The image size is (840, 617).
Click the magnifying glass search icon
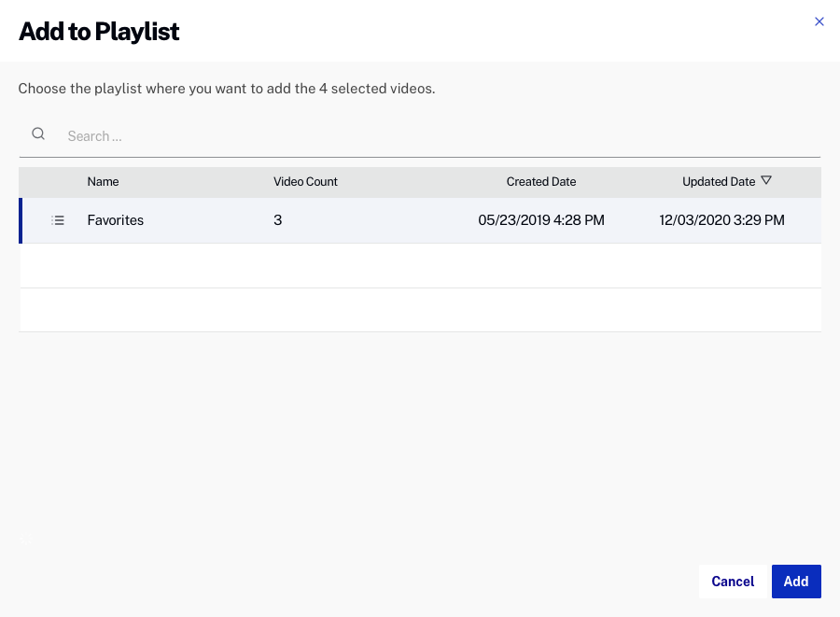[38, 134]
